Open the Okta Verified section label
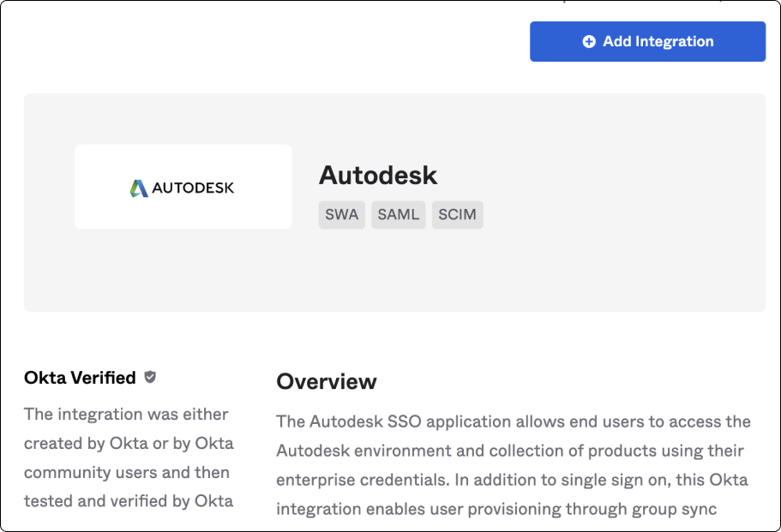Image resolution: width=781 pixels, height=532 pixels. tap(79, 377)
